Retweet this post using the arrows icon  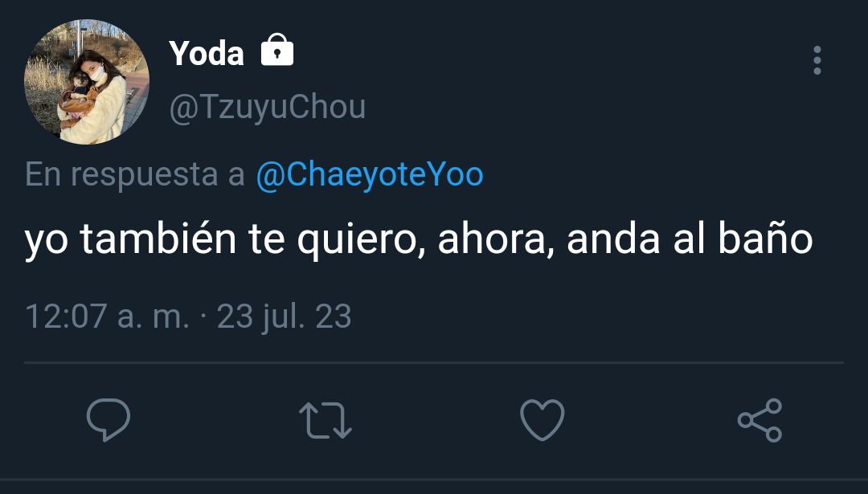325,420
